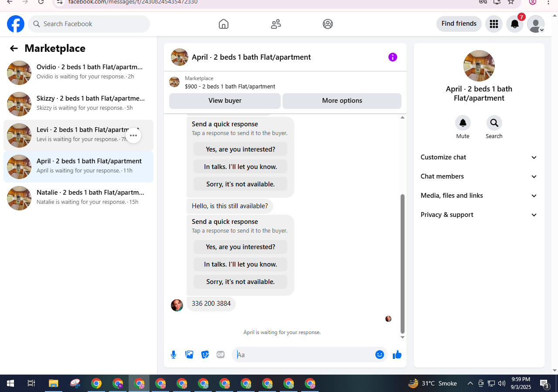Reload the page in the browser
558x392 pixels.
[x=41, y=2]
